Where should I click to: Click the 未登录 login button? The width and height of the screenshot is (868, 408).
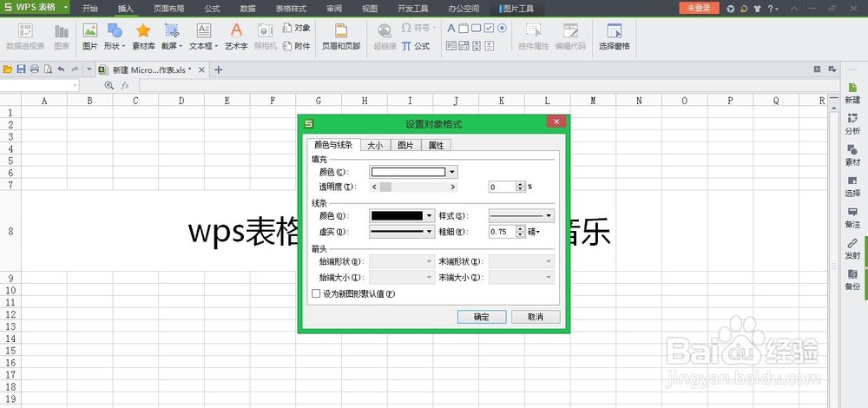pos(699,8)
